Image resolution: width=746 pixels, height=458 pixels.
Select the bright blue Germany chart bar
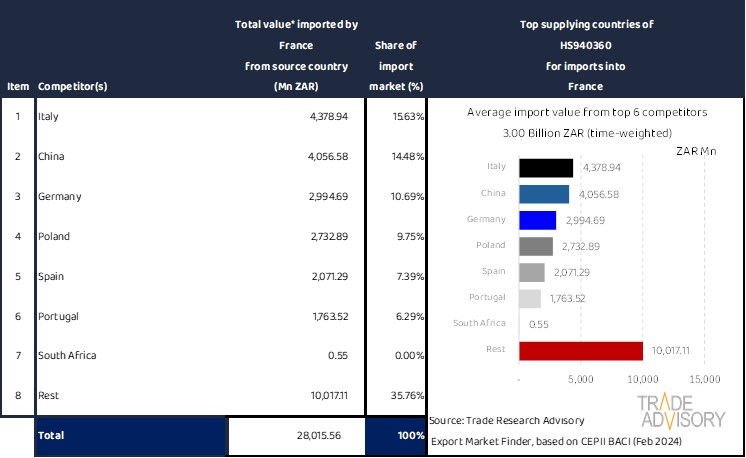click(538, 220)
